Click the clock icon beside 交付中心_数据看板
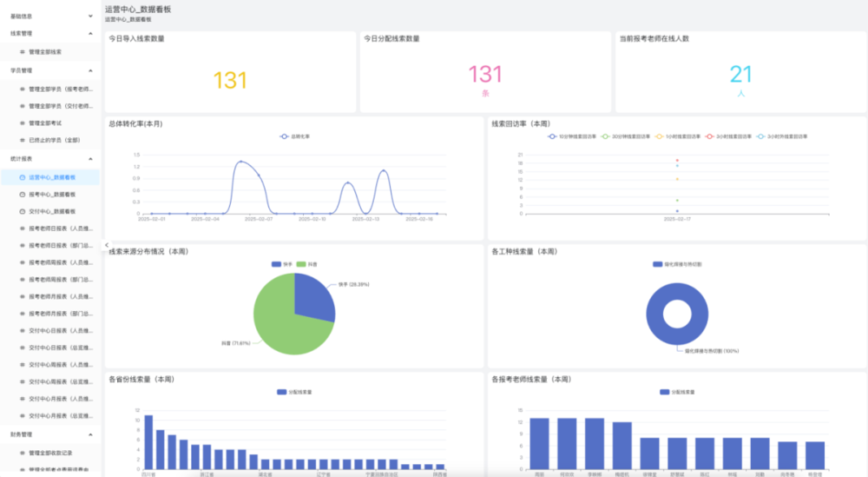 pos(23,211)
